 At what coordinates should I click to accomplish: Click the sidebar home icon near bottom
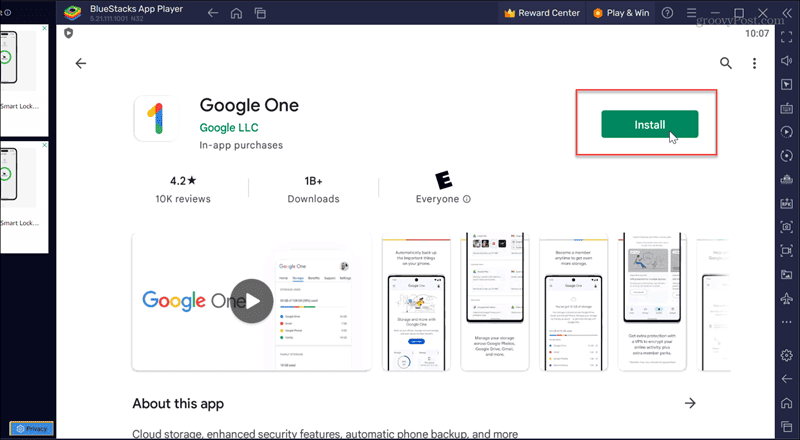(x=787, y=402)
